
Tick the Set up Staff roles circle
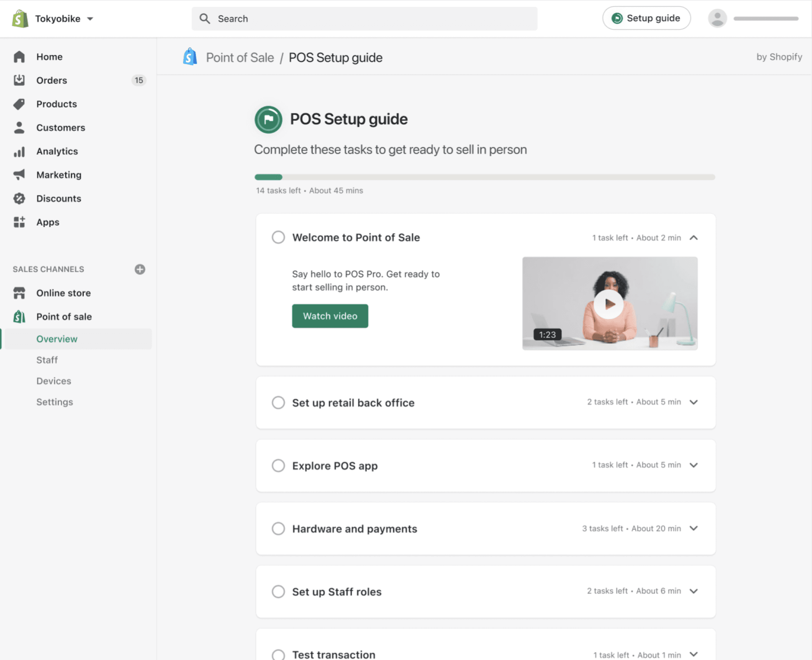278,592
